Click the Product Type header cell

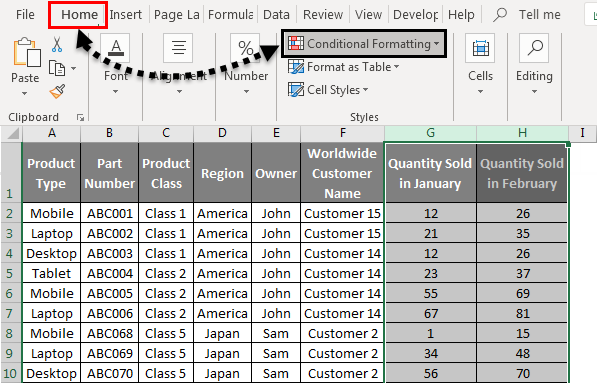click(51, 173)
